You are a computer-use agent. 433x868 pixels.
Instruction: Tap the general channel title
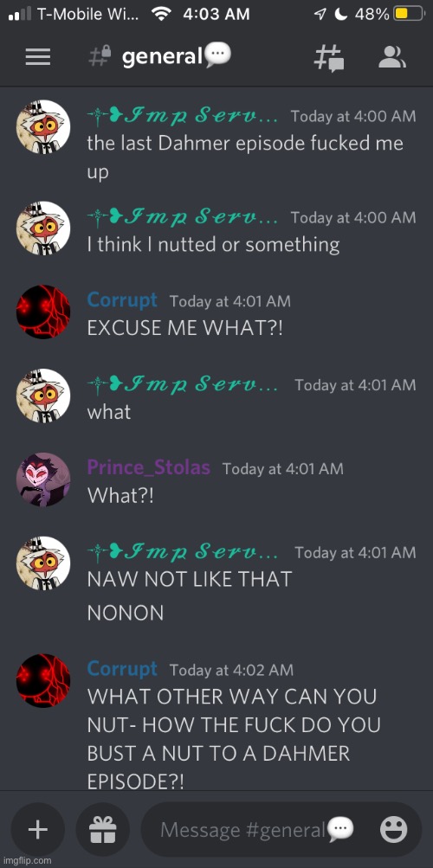click(x=162, y=57)
